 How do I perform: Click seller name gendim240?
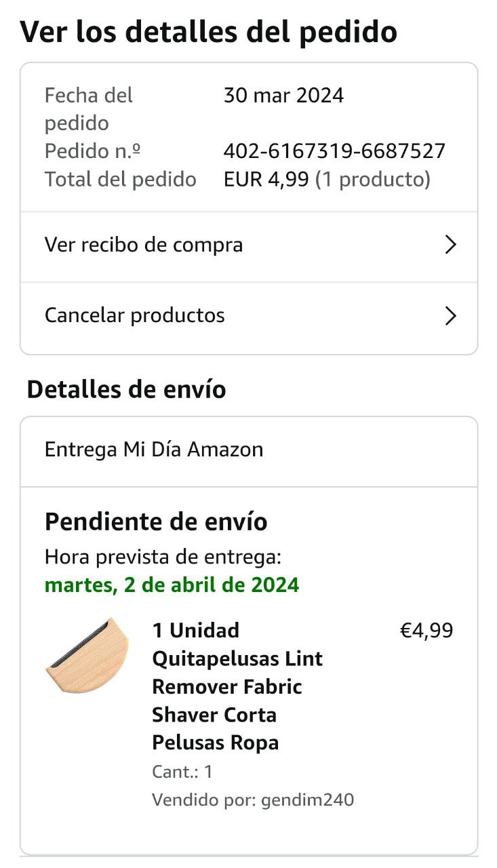[305, 800]
